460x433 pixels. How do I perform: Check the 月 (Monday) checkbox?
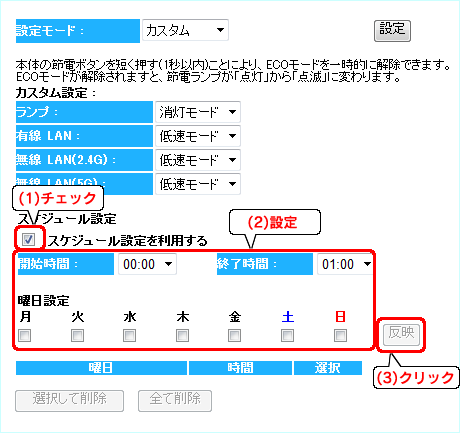[24, 335]
